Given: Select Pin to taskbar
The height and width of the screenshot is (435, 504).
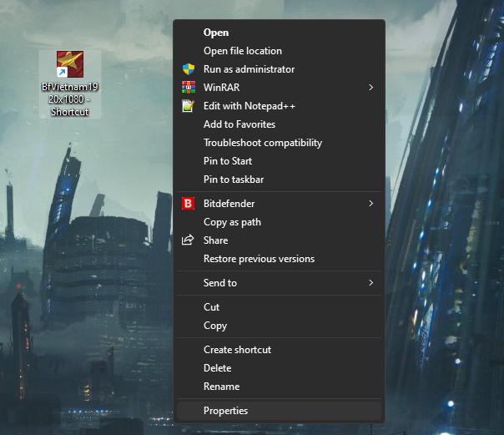Looking at the screenshot, I should pyautogui.click(x=234, y=180).
